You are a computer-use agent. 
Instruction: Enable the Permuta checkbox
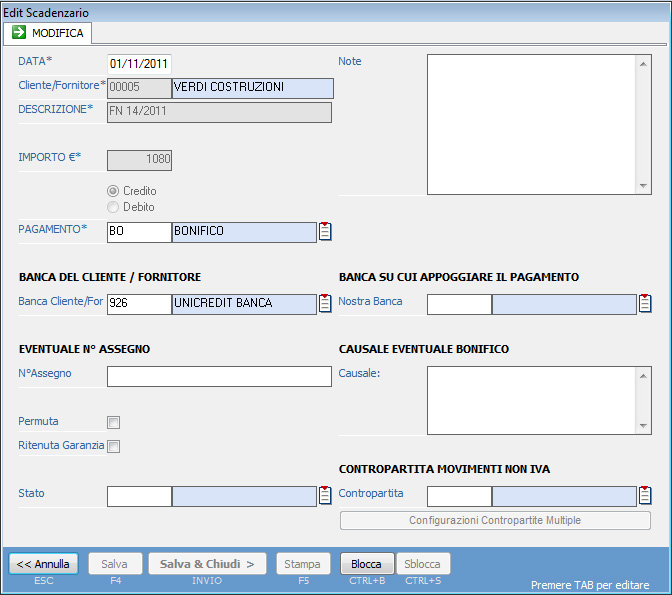point(114,422)
